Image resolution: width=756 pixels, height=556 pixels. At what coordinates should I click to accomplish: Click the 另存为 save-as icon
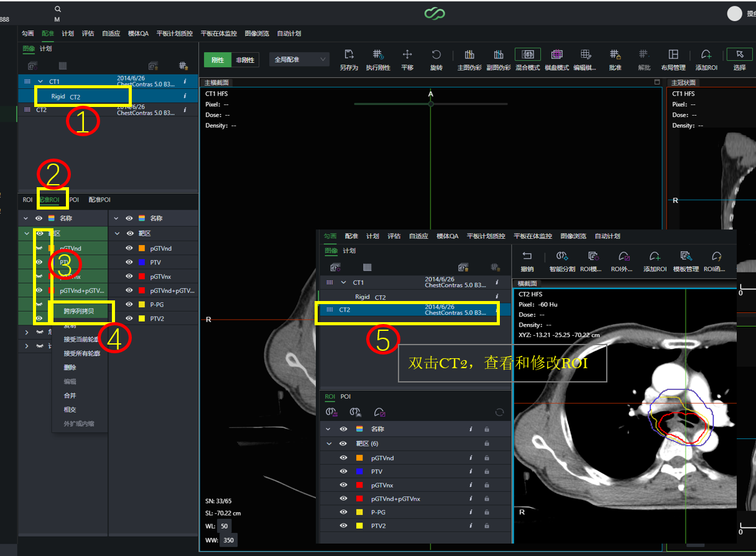(349, 55)
